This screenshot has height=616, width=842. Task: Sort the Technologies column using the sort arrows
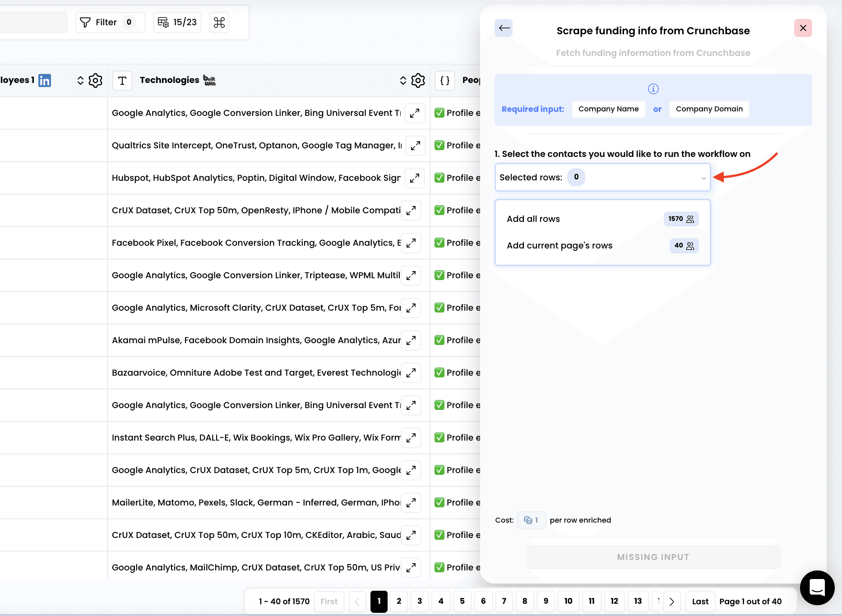403,81
